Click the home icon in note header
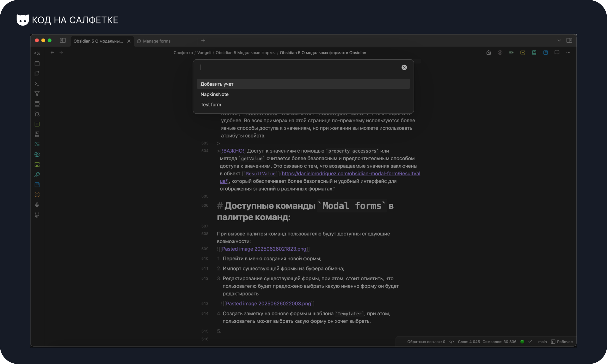The height and width of the screenshot is (364, 607). click(488, 53)
